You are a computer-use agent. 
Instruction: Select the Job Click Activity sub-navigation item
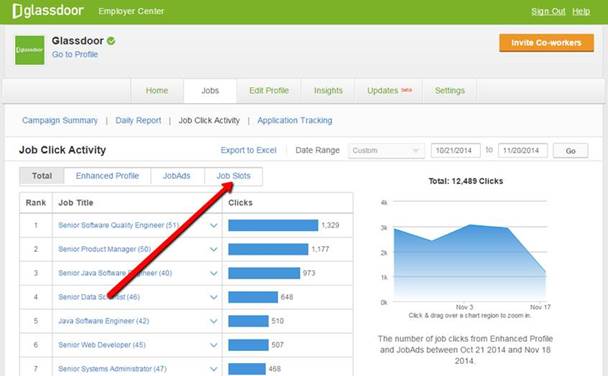[209, 121]
